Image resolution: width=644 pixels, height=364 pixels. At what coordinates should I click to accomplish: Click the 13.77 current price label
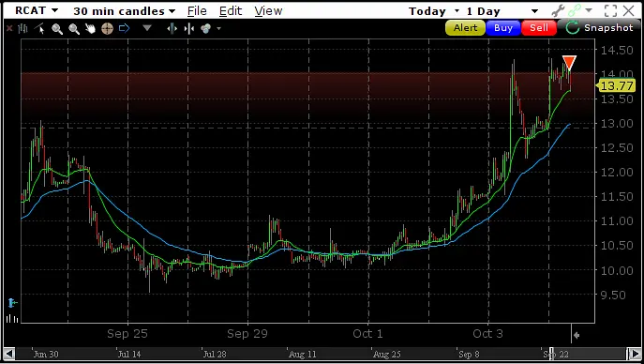click(x=616, y=86)
